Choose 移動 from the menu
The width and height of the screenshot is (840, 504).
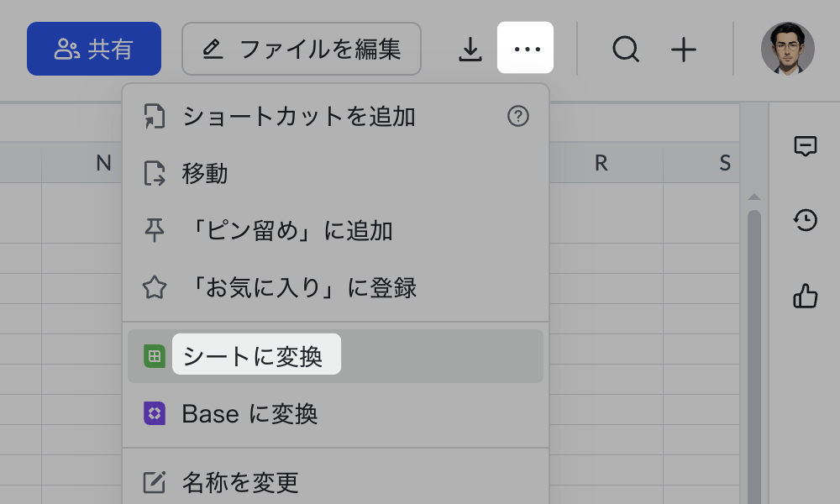tap(335, 174)
